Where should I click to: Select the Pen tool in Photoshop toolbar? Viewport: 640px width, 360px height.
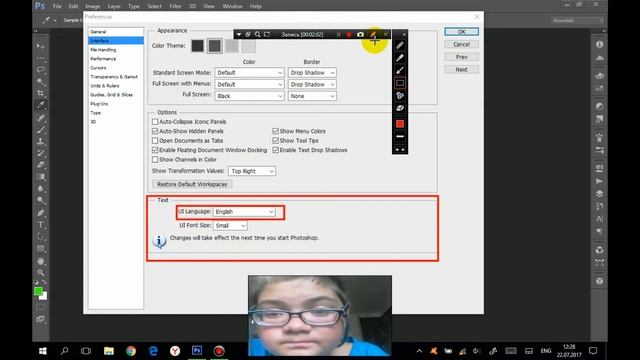[x=40, y=213]
